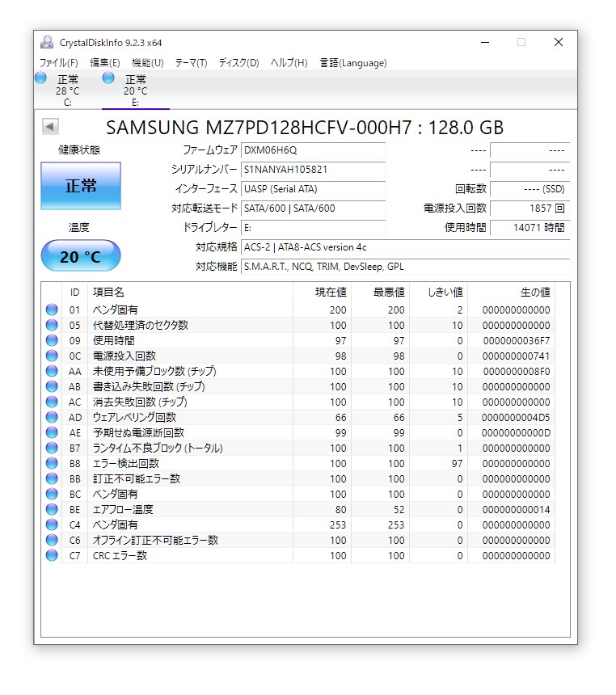Image resolution: width=616 pixels, height=695 pixels.
Task: Click the serial number field S1NANYAH105821
Action: (313, 170)
